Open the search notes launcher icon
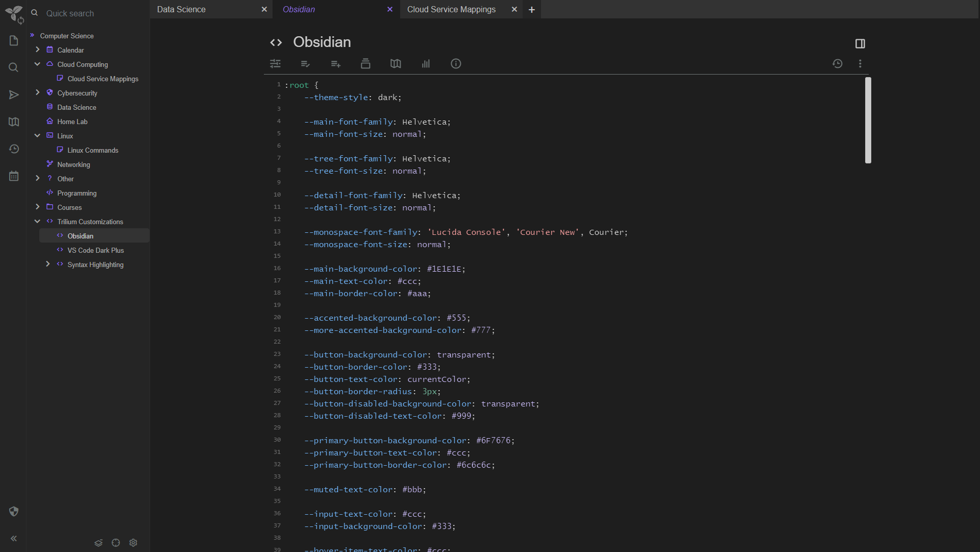Screen dimensions: 980x552 14,67
